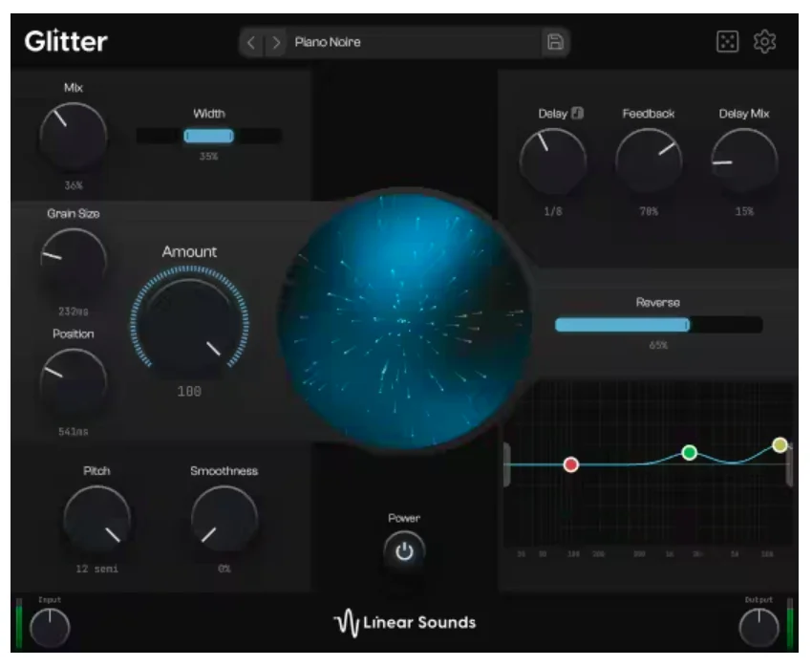Open settings gear
The height and width of the screenshot is (667, 812).
click(765, 42)
